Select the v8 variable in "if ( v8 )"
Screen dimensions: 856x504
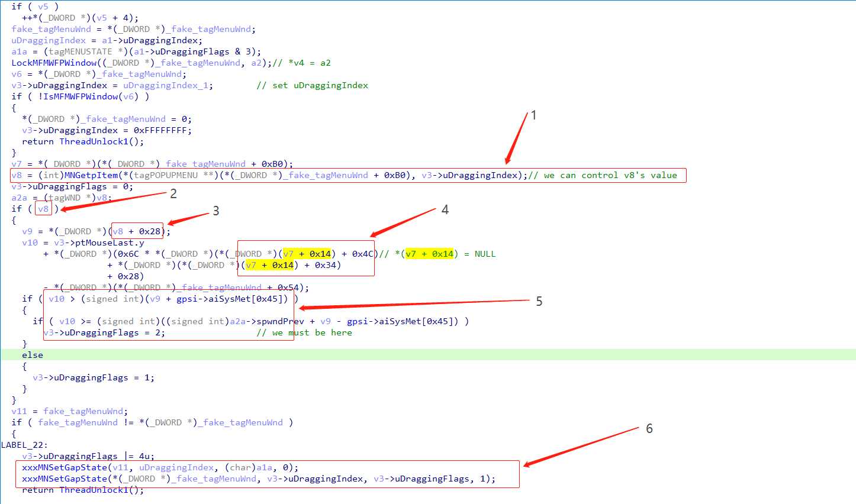tap(43, 209)
